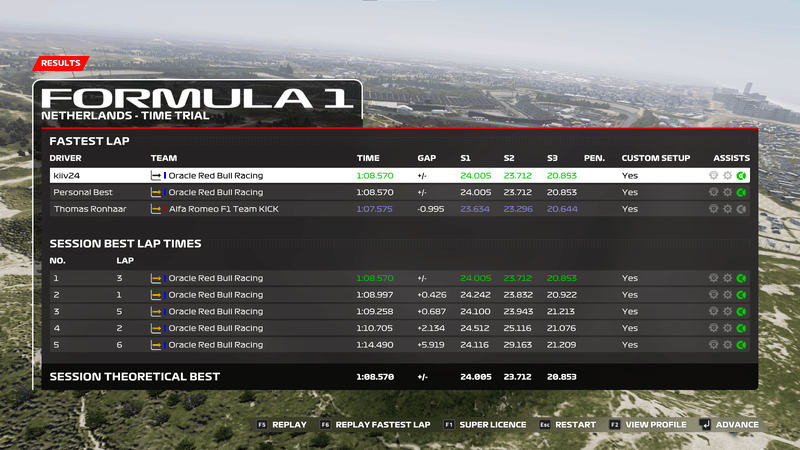This screenshot has width=800, height=450.
Task: Click the car icon beside Alfa Romeo F1 Team KICK
Action: click(x=156, y=209)
